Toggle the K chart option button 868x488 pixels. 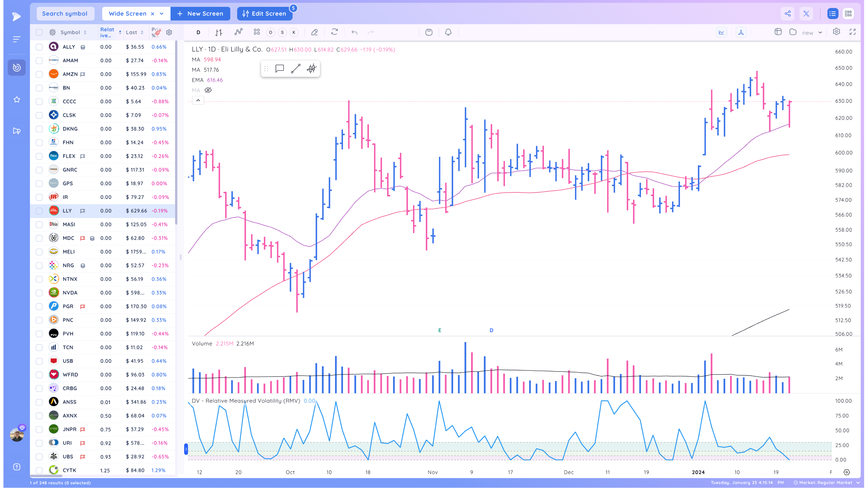coord(294,32)
